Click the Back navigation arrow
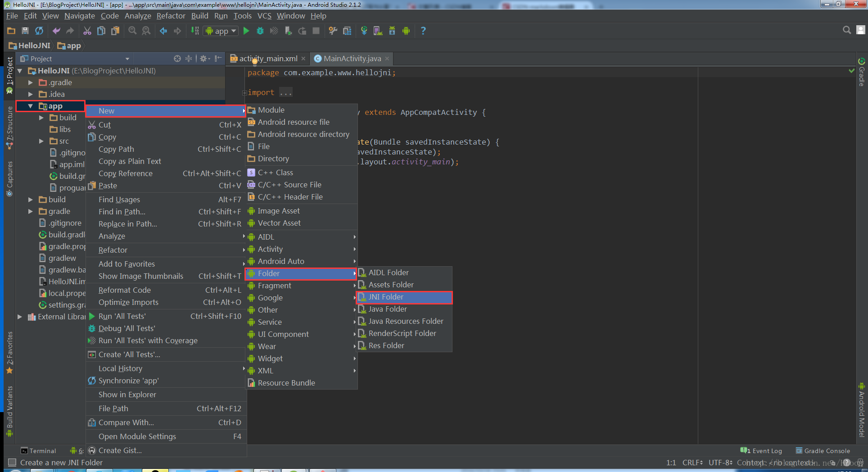This screenshot has height=472, width=868. (163, 31)
